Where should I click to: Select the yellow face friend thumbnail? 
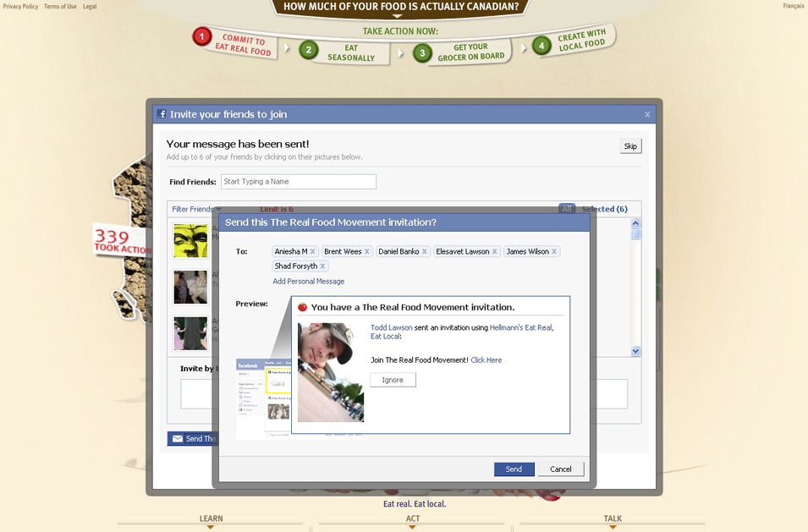(x=190, y=240)
